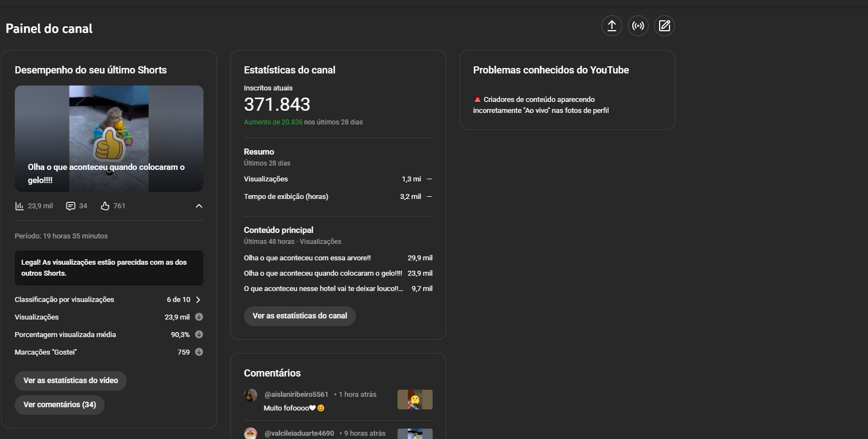Image resolution: width=868 pixels, height=439 pixels.
Task: Click the thumbs-up likes icon
Action: [x=105, y=206]
